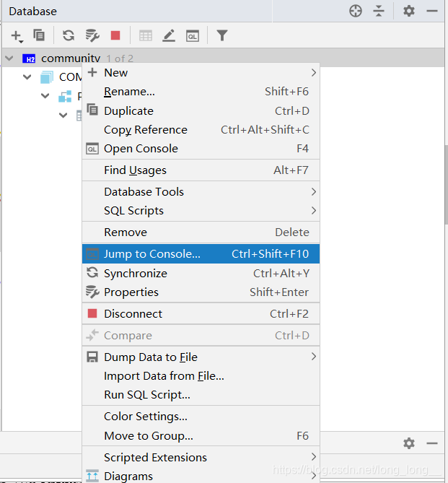This screenshot has width=448, height=483.
Task: Open Diagrams submenu
Action: point(201,476)
